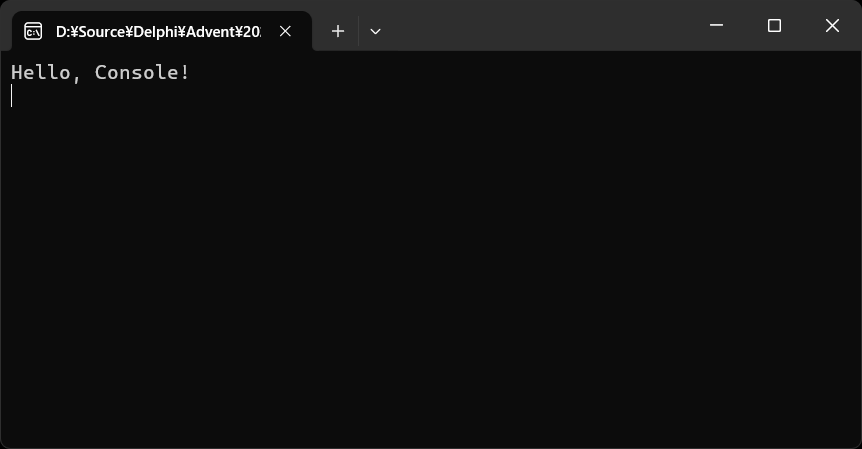
Task: Click the "Hello, Console!" output text
Action: pos(100,73)
